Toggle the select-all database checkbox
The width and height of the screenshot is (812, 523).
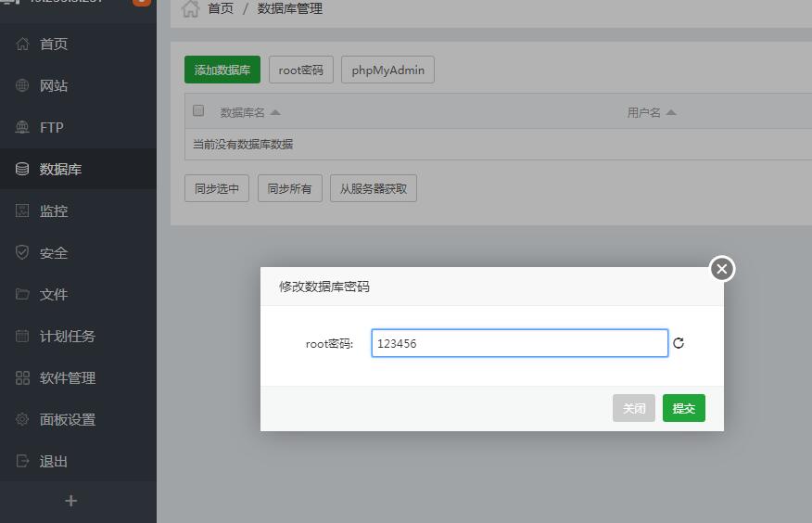(x=198, y=111)
